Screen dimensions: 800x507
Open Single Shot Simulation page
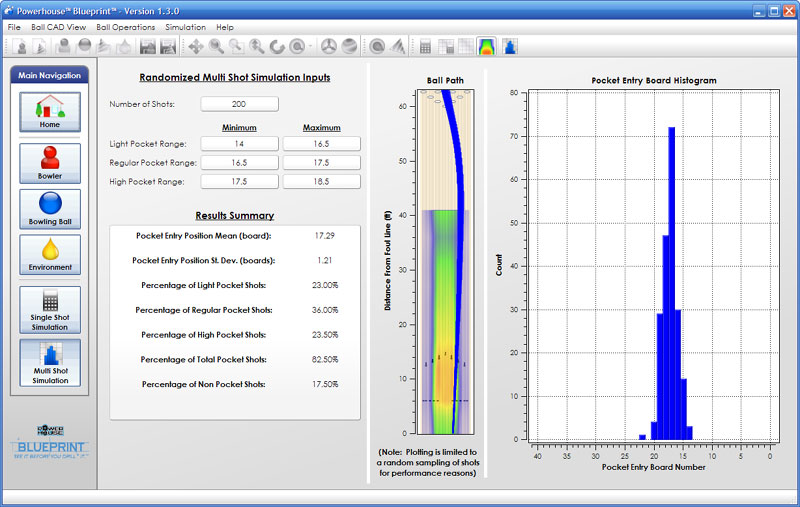point(50,310)
